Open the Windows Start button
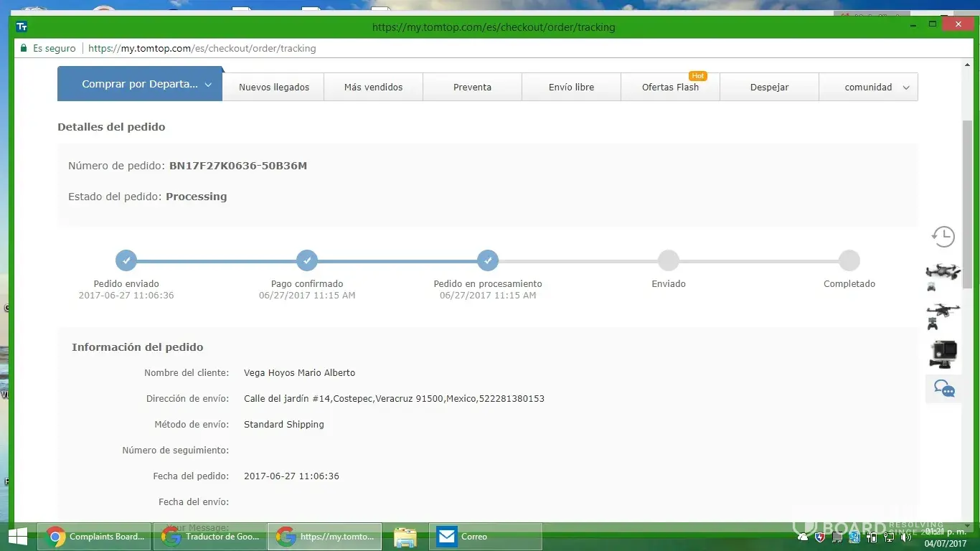 tap(17, 537)
